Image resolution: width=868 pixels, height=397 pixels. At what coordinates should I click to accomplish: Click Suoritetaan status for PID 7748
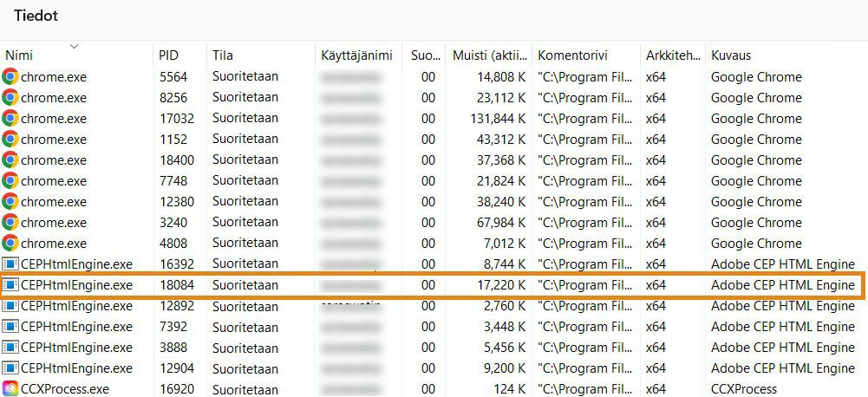click(245, 180)
